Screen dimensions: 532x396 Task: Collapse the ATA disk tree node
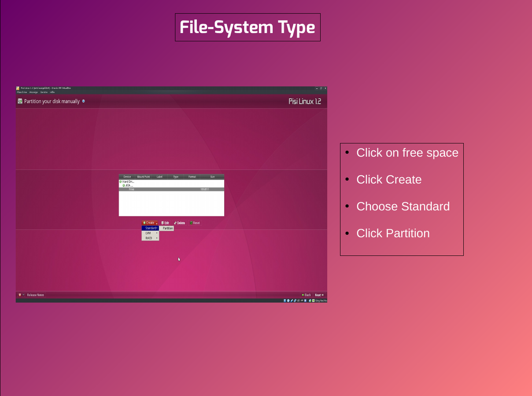pyautogui.click(x=124, y=186)
